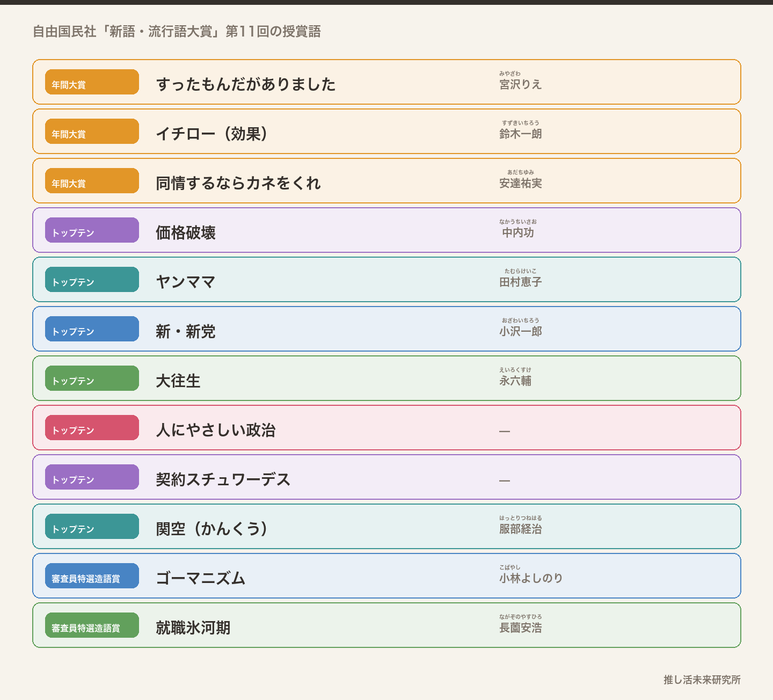Click the winner name 鈴木一朗
The width and height of the screenshot is (773, 700).
(x=521, y=134)
